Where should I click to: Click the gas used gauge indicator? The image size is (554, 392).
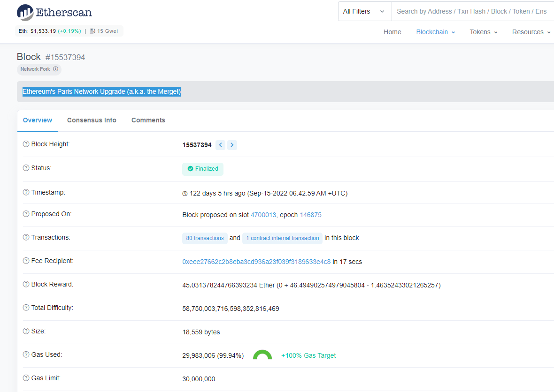click(x=262, y=354)
